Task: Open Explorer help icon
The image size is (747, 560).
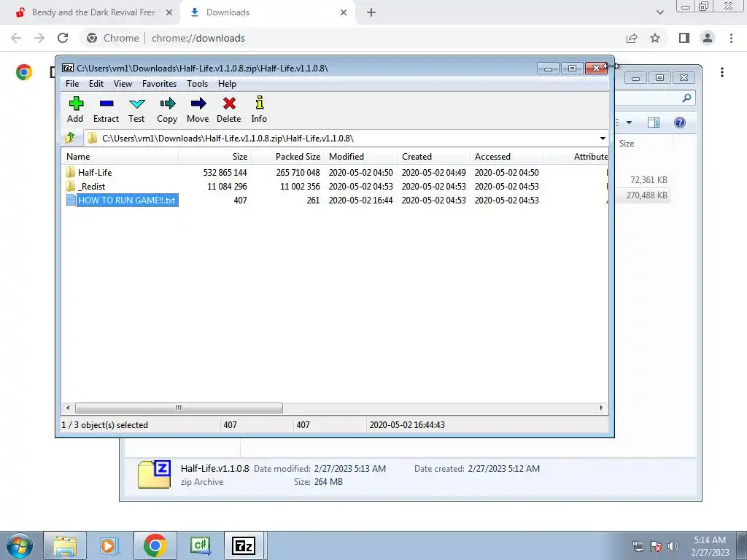Action: coord(680,122)
